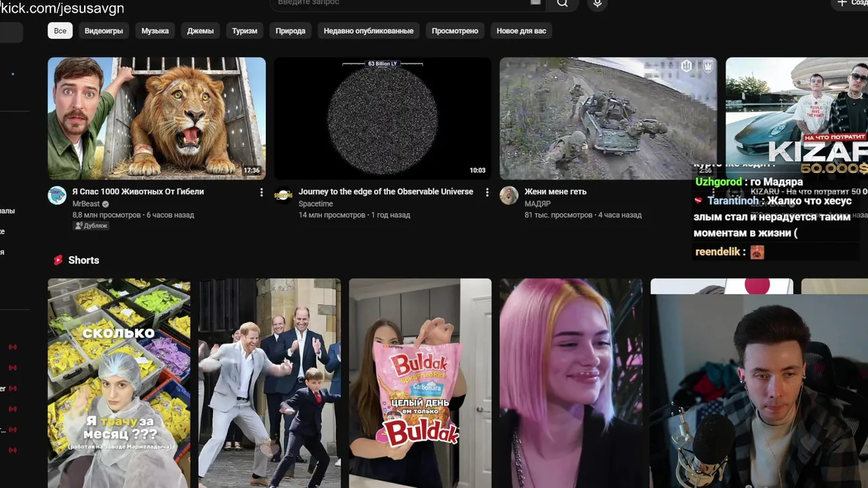Image resolution: width=868 pixels, height=488 pixels.
Task: Open the 'МАДЯР' channel name link
Action: coord(537,204)
